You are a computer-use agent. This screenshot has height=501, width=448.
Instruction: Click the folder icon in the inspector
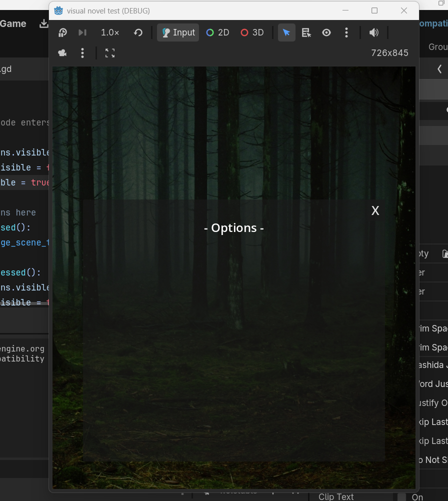click(444, 253)
